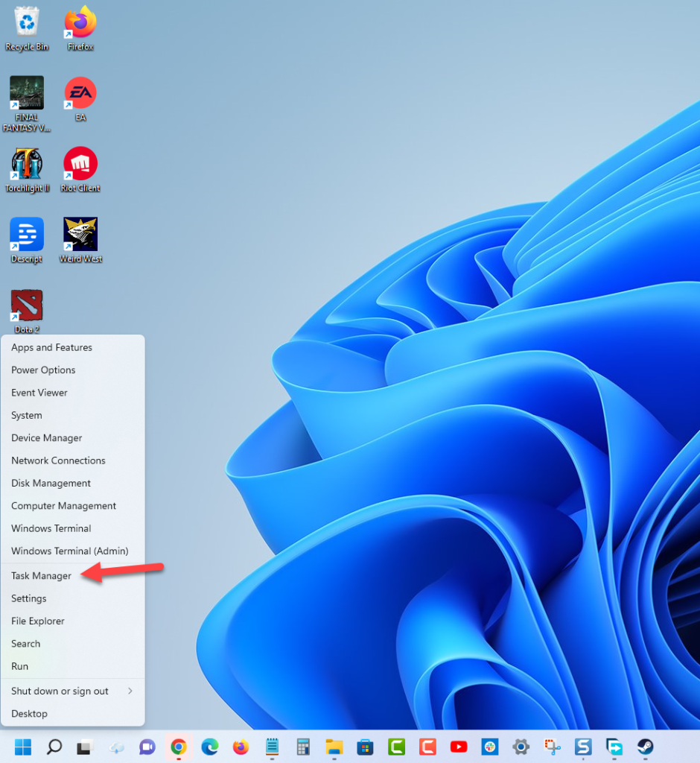Launch Steam from the taskbar
Viewport: 700px width, 763px height.
[646, 747]
